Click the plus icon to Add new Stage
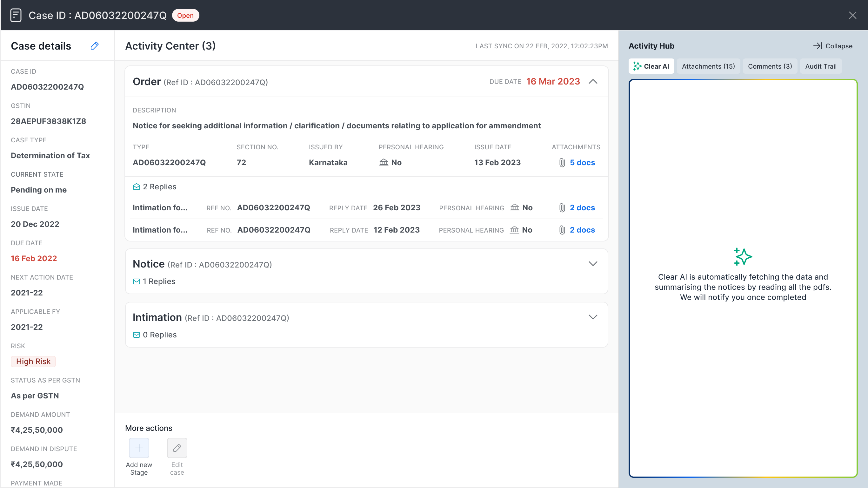 point(139,448)
